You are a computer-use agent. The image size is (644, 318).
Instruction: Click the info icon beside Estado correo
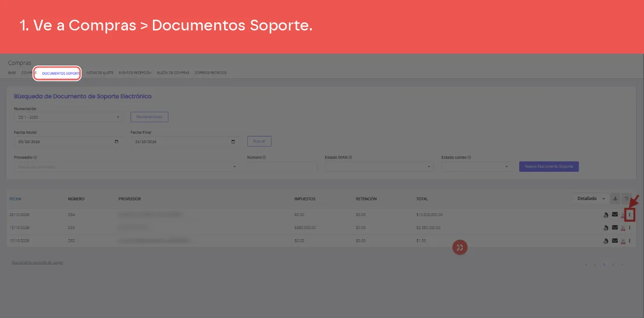470,157
